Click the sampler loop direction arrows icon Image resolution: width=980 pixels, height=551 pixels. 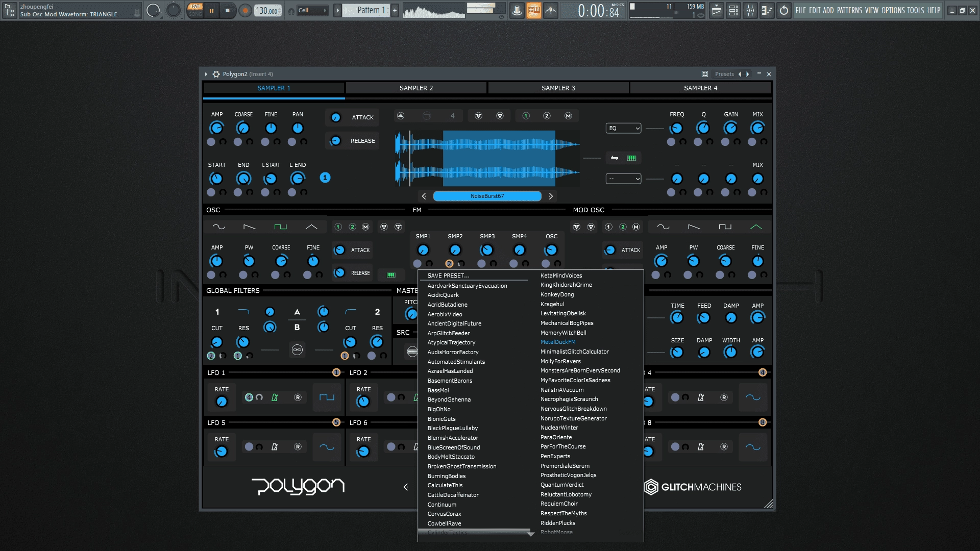pyautogui.click(x=615, y=158)
